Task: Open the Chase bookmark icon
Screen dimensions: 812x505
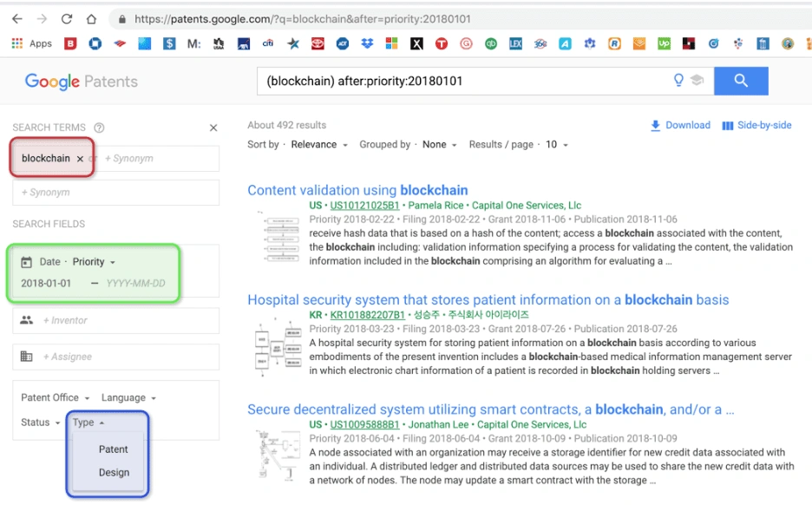Action: [95, 43]
